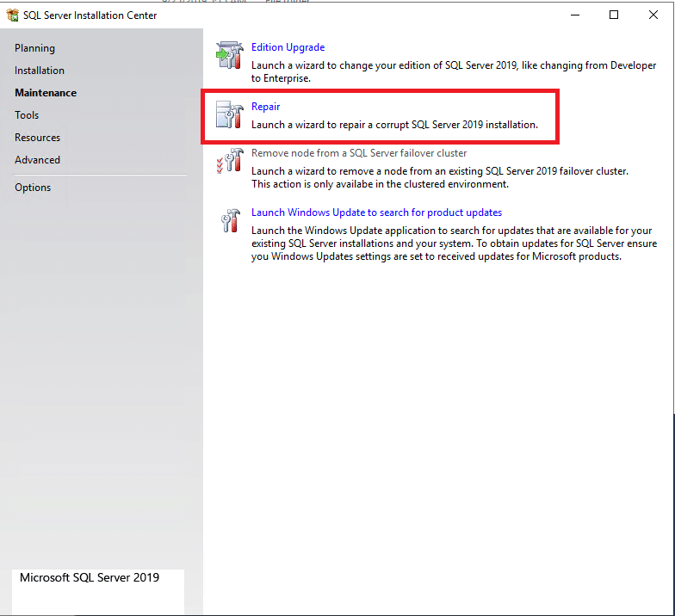Click the Windows Update hammer and wrench icon
Screen dimensions: 675x616
[231, 220]
